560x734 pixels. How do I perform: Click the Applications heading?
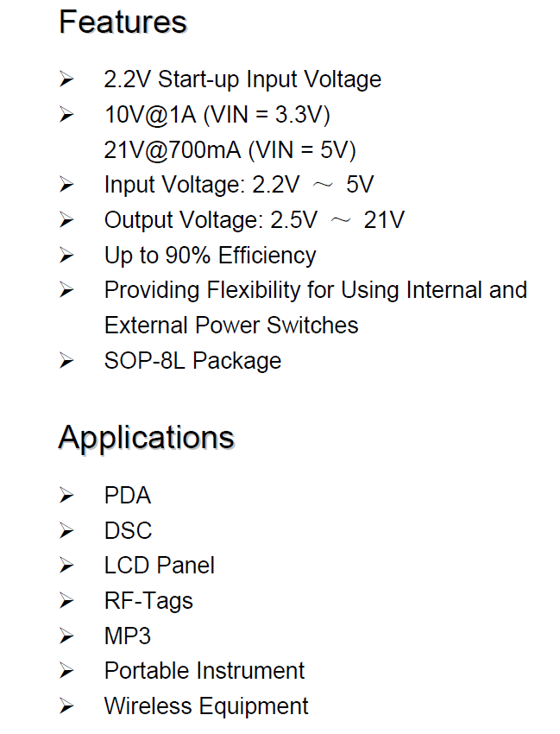click(x=146, y=440)
